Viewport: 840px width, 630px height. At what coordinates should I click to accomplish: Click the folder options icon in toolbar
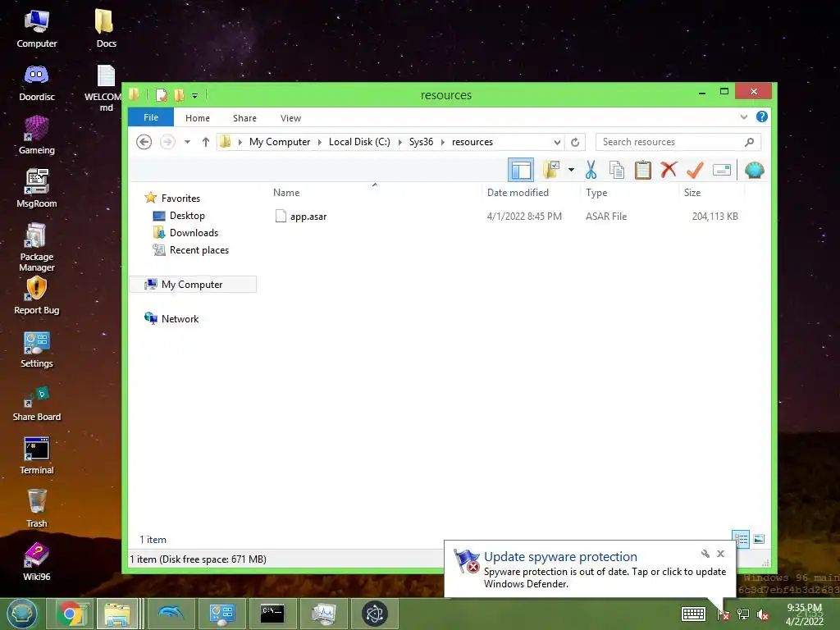tap(551, 170)
